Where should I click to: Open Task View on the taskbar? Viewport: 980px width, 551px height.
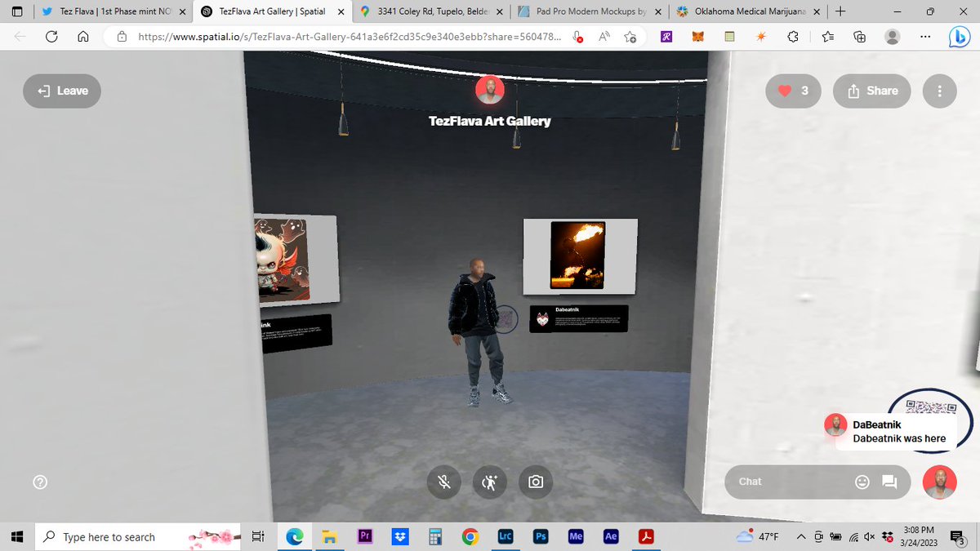258,536
